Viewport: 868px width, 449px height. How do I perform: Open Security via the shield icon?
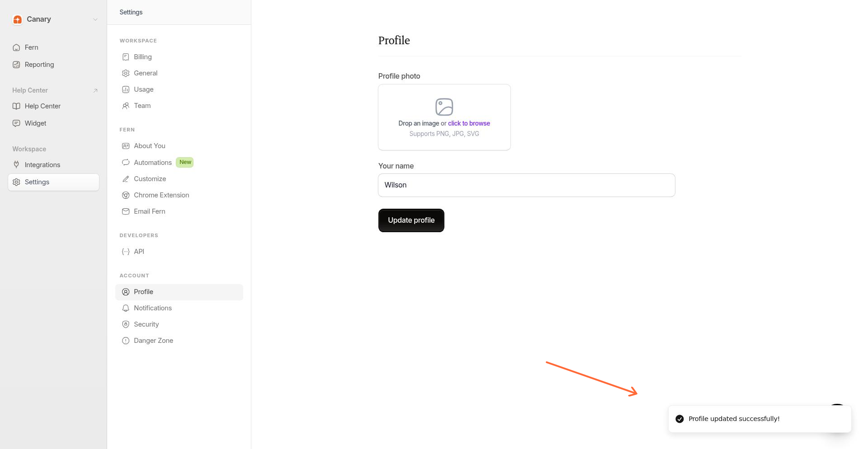(125, 324)
